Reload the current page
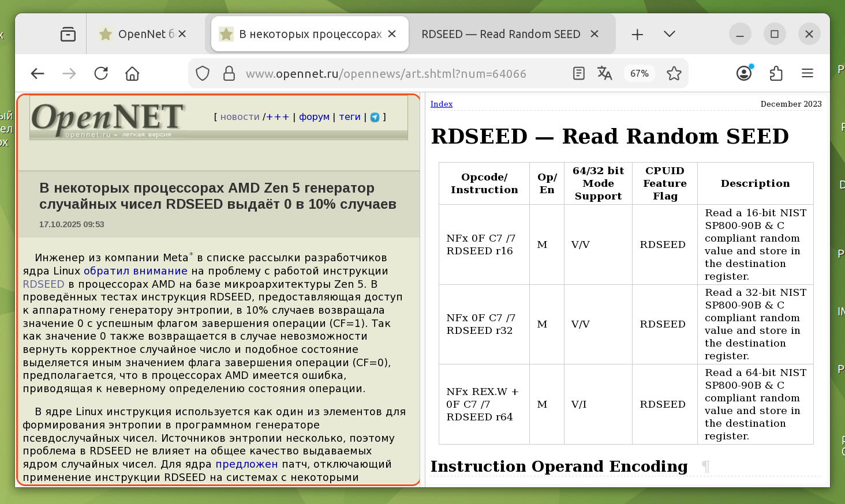 101,74
